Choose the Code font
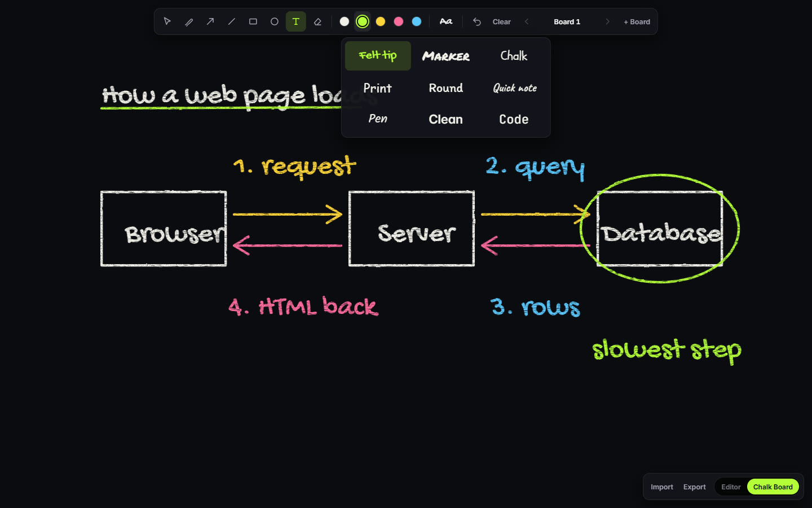This screenshot has height=508, width=812. (x=514, y=119)
